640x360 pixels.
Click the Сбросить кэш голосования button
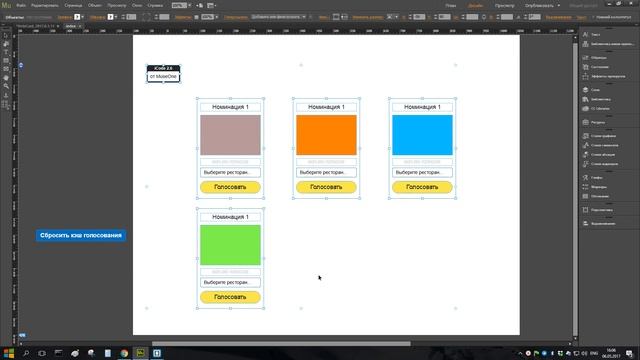pos(81,236)
